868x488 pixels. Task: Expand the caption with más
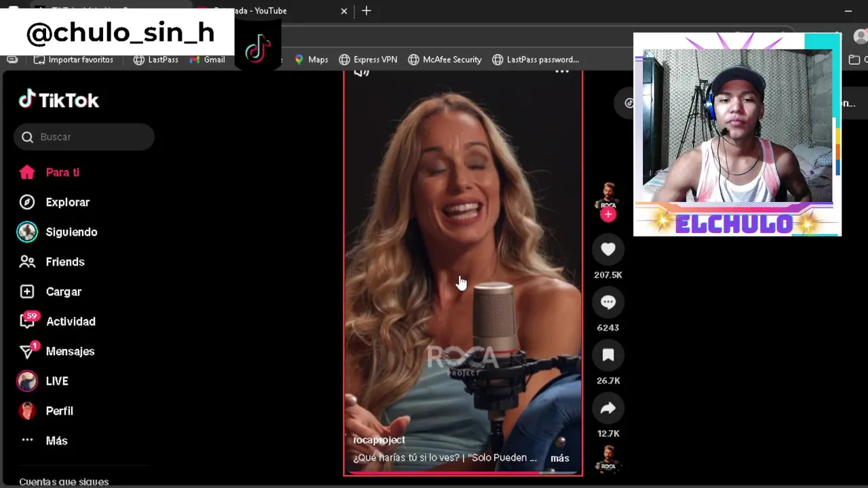tap(560, 458)
